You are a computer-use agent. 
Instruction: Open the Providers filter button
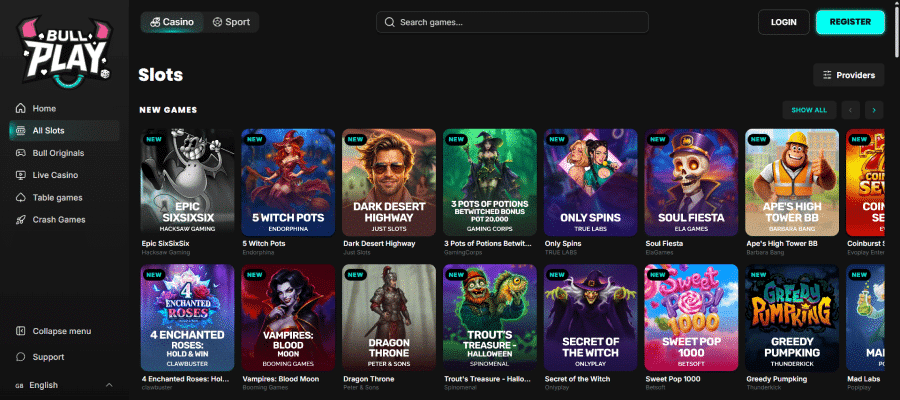[848, 75]
